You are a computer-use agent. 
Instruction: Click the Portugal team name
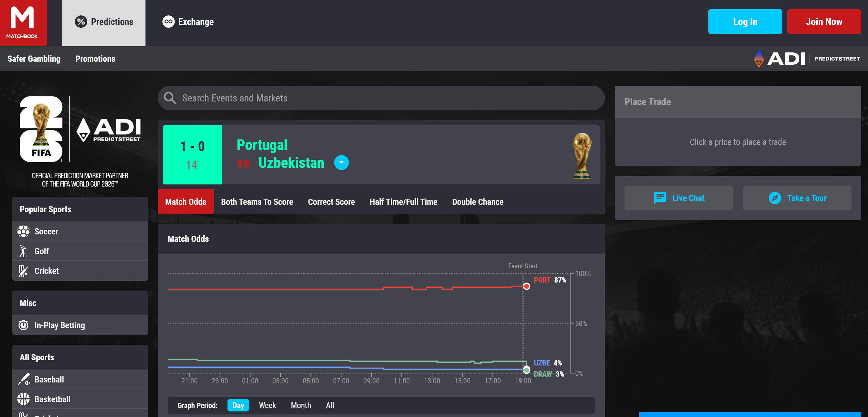tap(262, 145)
